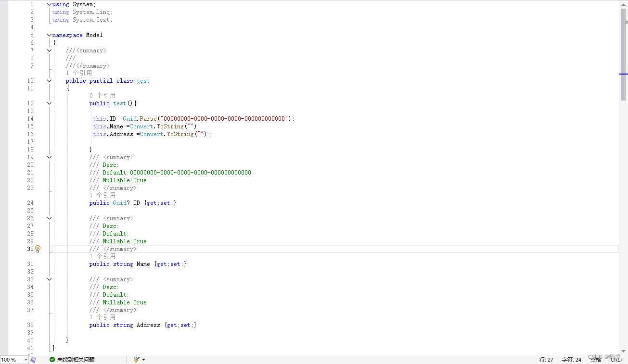Collapse the namespace Model block
The height and width of the screenshot is (364, 628).
[49, 35]
